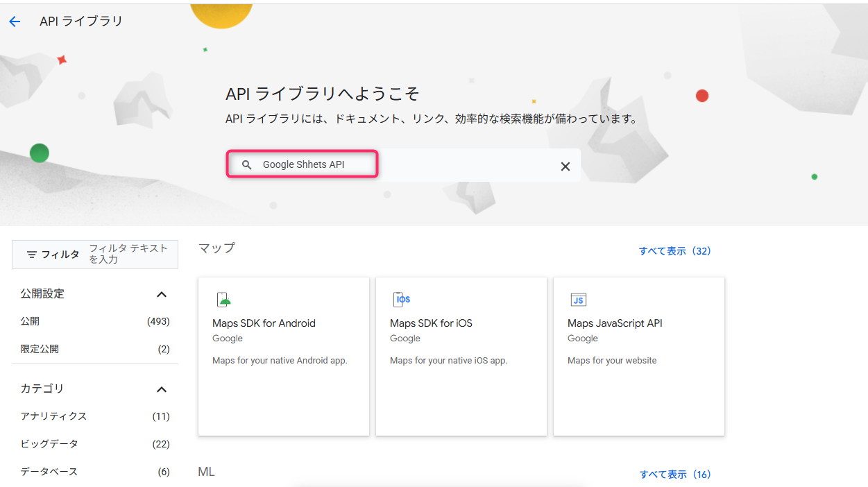The width and height of the screenshot is (868, 487).
Task: Show all 32 マップ APIs link
Action: point(674,251)
